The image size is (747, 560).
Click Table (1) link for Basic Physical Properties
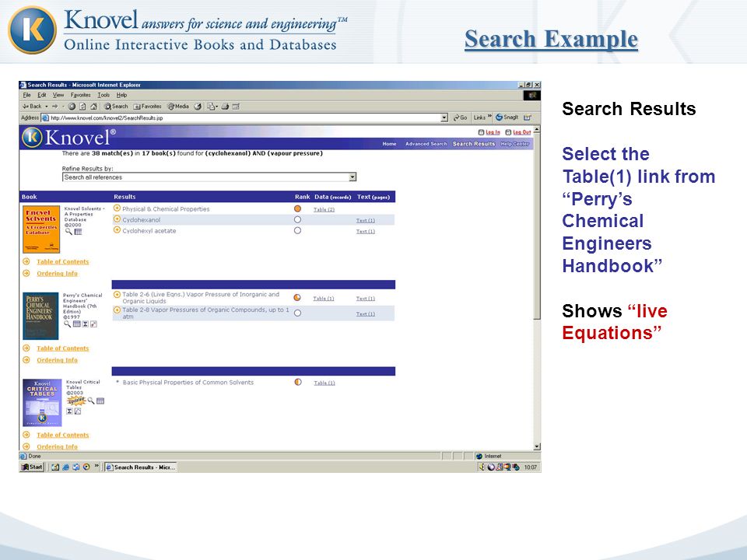click(324, 383)
